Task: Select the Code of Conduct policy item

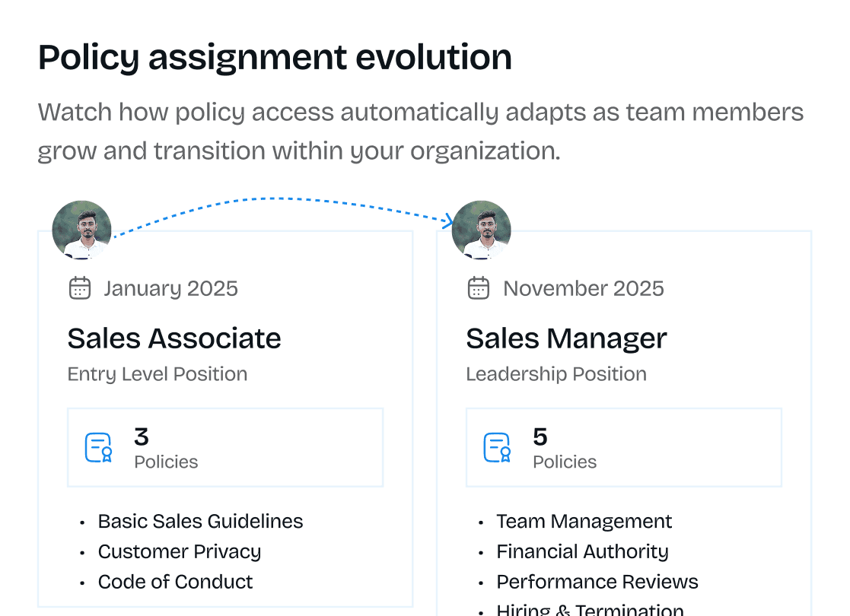Action: click(175, 582)
